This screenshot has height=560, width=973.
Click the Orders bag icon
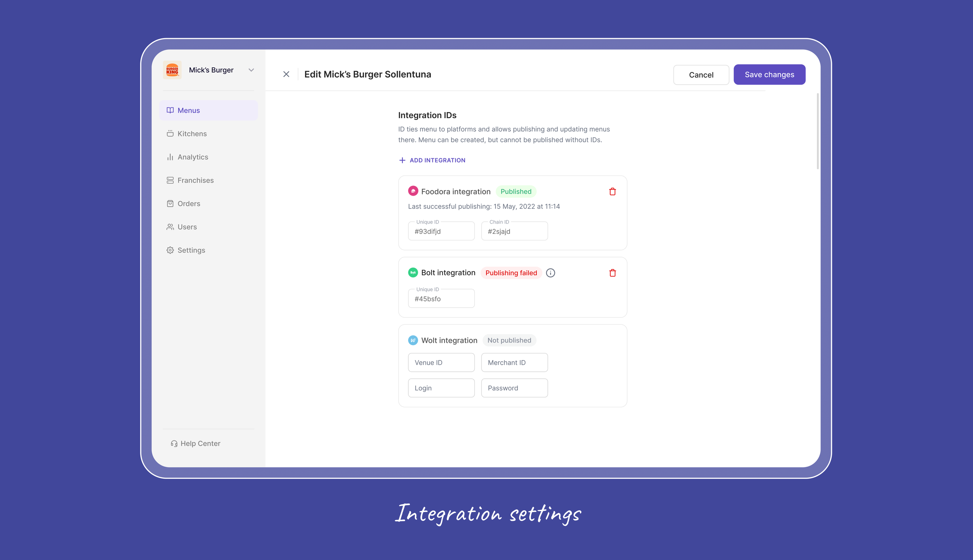click(x=170, y=204)
